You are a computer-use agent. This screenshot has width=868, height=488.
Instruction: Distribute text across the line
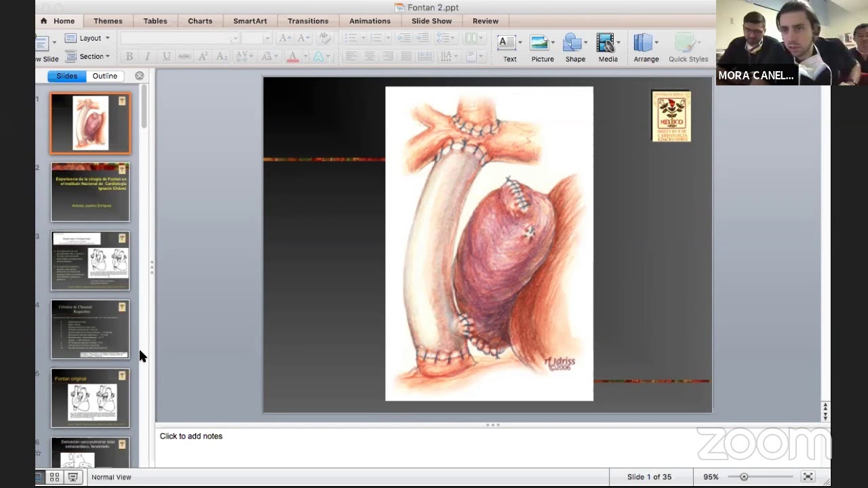pyautogui.click(x=425, y=56)
